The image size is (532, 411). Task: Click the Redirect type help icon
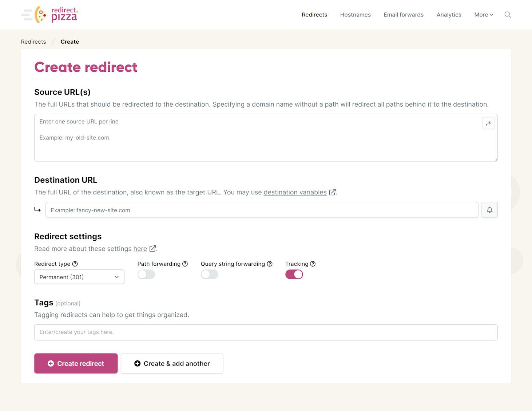(75, 264)
